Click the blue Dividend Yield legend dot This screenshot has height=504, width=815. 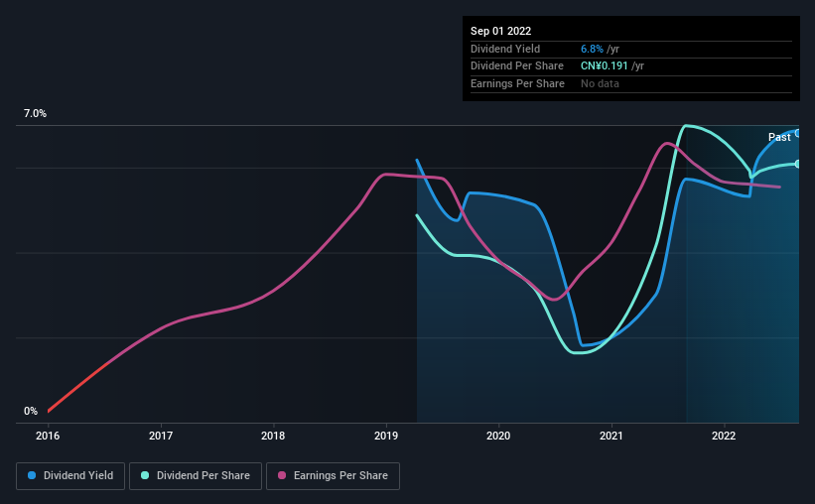(x=32, y=475)
